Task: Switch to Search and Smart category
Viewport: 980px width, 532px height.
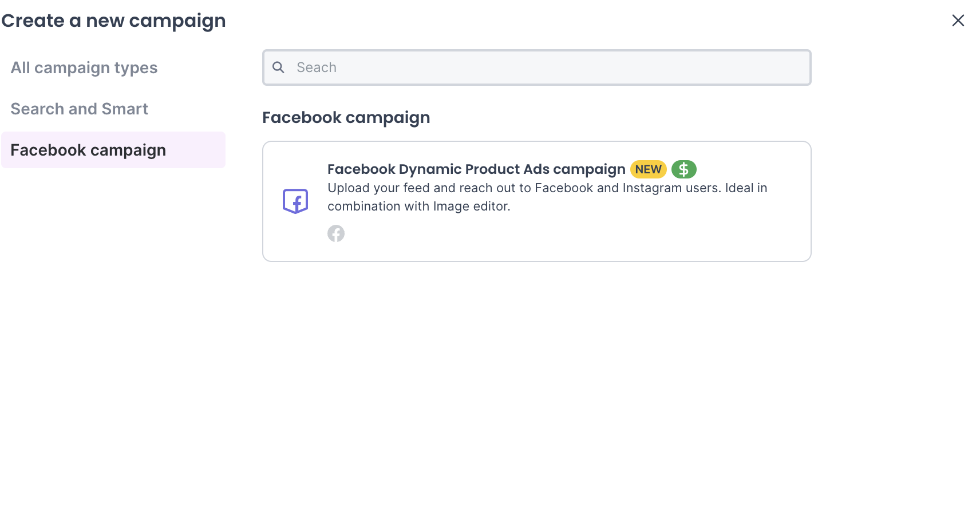Action: coord(79,109)
